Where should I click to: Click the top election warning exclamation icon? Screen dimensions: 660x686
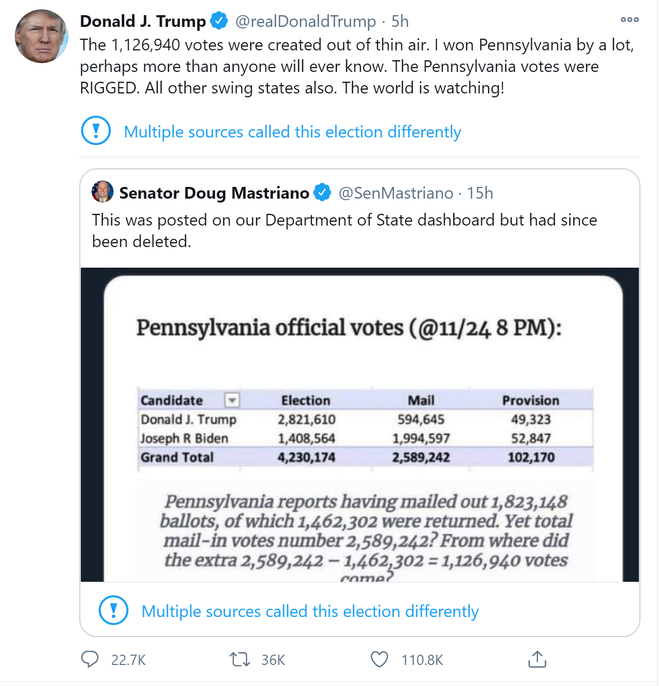click(96, 131)
